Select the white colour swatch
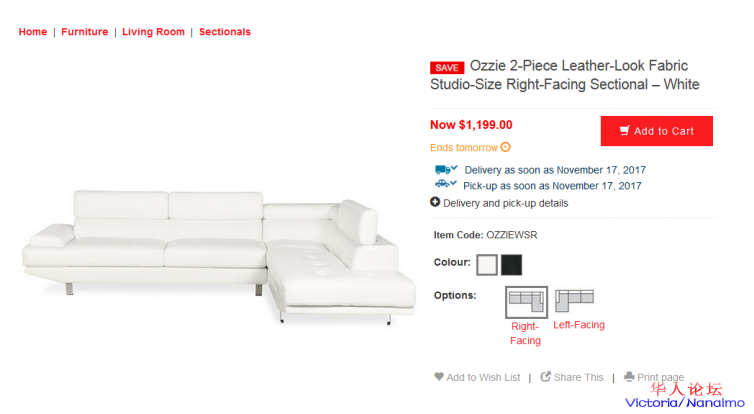Screen dimensions: 754x414 (x=487, y=265)
